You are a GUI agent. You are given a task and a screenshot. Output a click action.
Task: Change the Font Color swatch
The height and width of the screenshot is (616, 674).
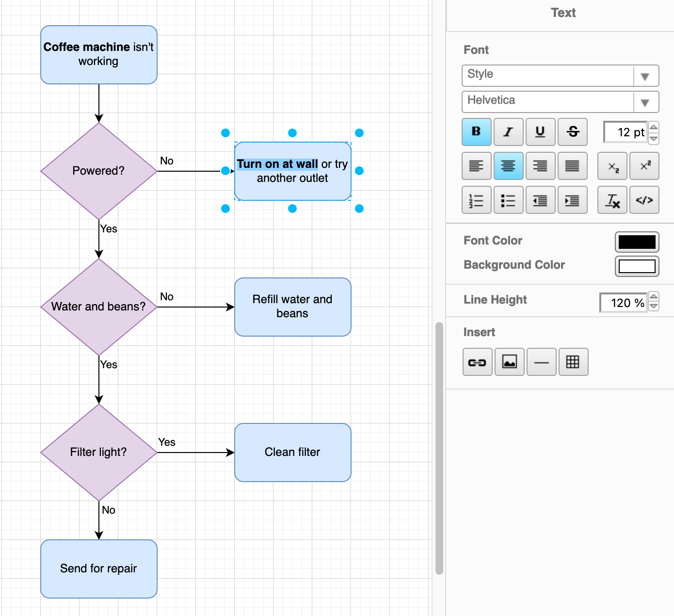[x=637, y=242]
